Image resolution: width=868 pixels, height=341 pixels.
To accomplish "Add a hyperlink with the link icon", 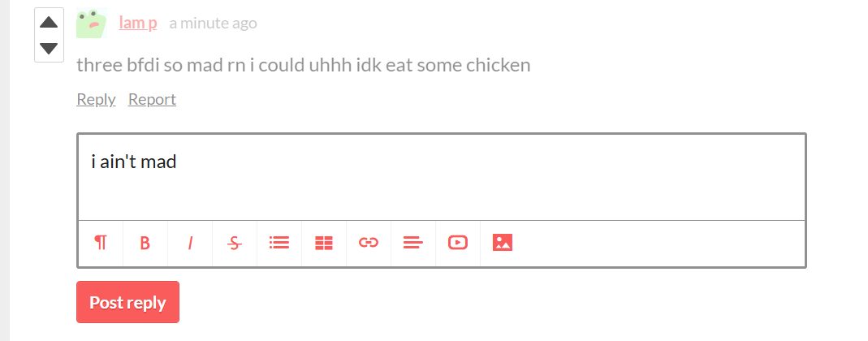I will [369, 243].
